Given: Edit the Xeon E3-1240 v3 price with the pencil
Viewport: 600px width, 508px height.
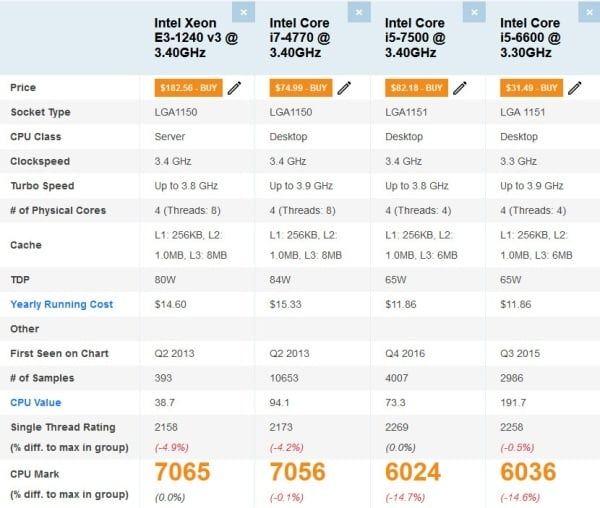Looking at the screenshot, I should point(234,87).
